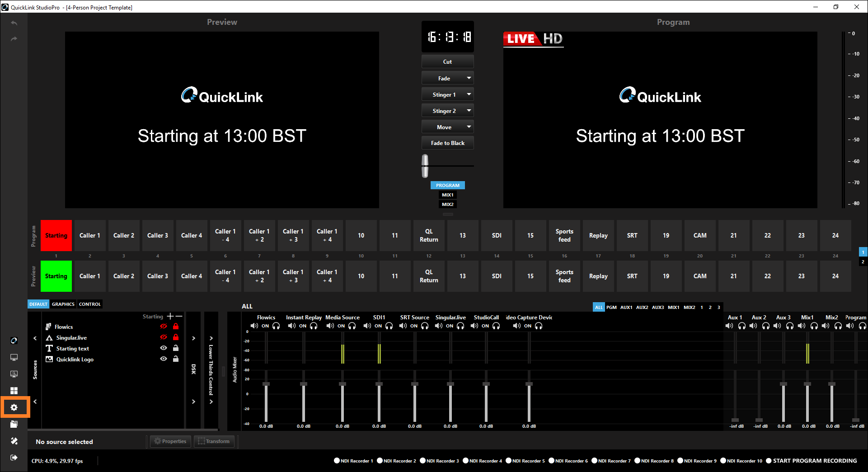Switch to the CONTROL tab
Image resolution: width=868 pixels, height=472 pixels.
pos(90,304)
